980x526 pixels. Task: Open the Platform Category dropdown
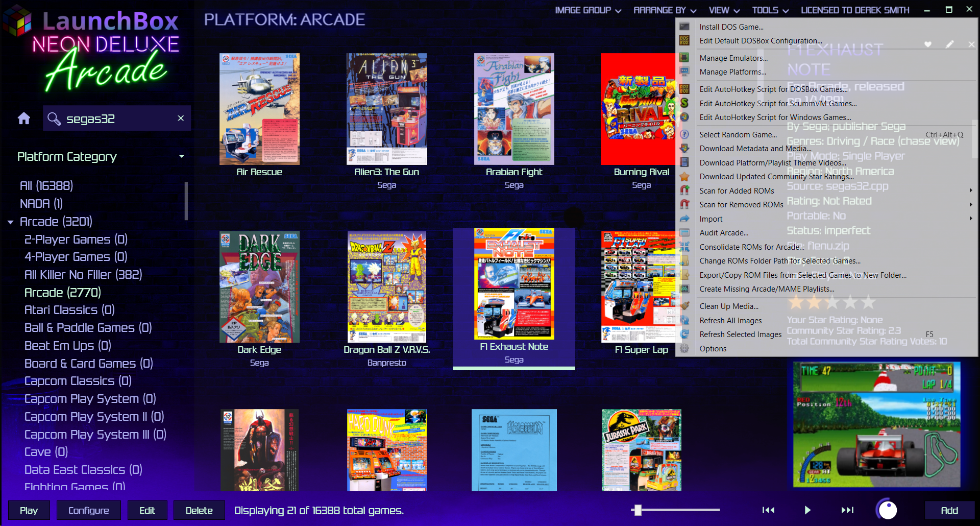(x=100, y=156)
